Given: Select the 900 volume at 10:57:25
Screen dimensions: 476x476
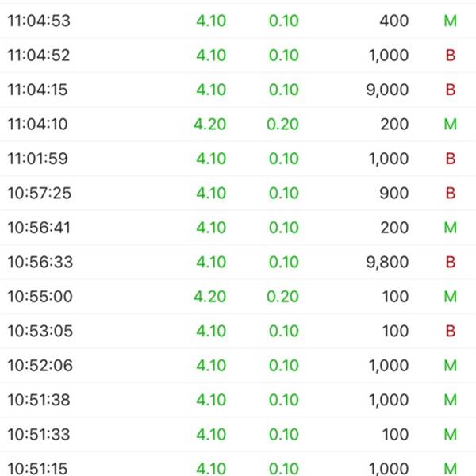Looking at the screenshot, I should pos(393,193).
